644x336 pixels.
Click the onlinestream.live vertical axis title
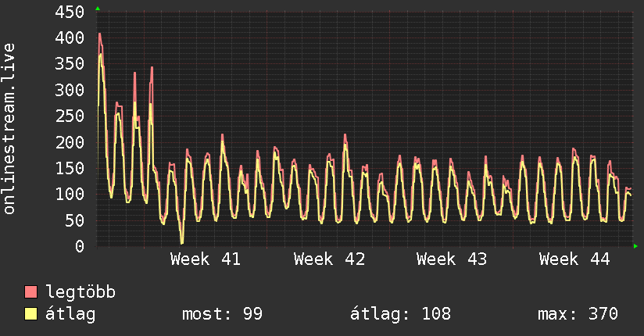point(9,129)
